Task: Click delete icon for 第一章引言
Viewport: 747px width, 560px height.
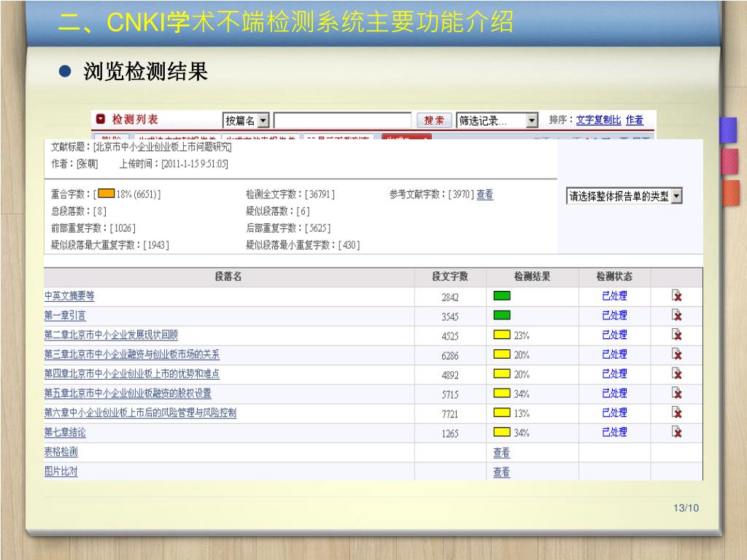Action: 676,315
